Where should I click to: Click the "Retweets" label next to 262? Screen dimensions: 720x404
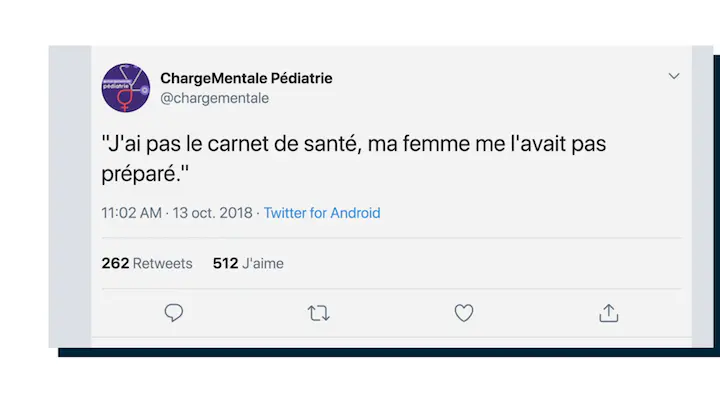[x=162, y=264]
